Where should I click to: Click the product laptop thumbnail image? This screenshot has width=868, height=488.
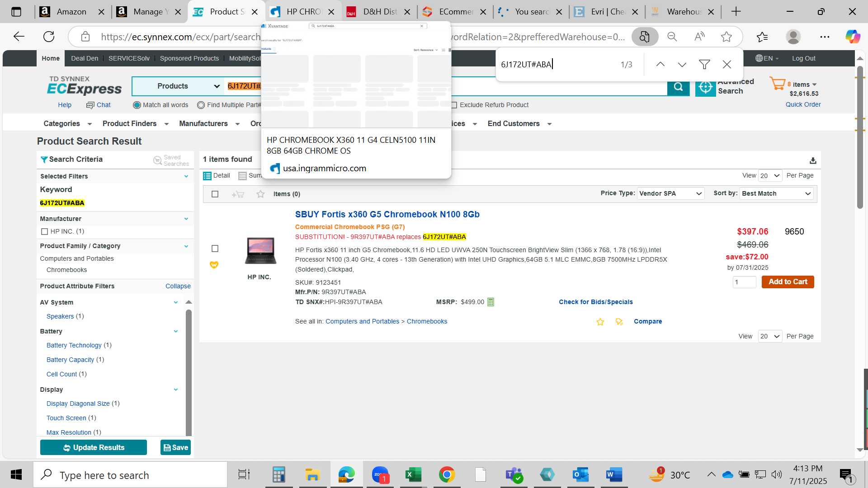click(x=260, y=250)
